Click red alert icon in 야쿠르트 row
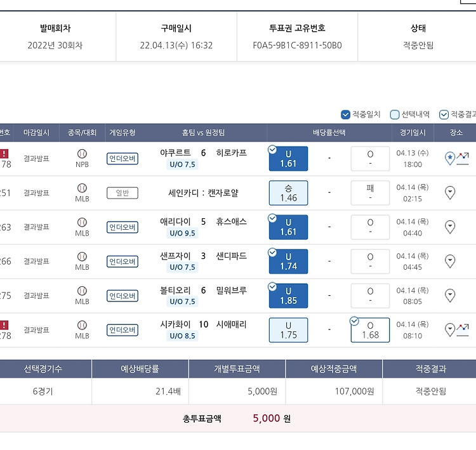 tap(4, 154)
